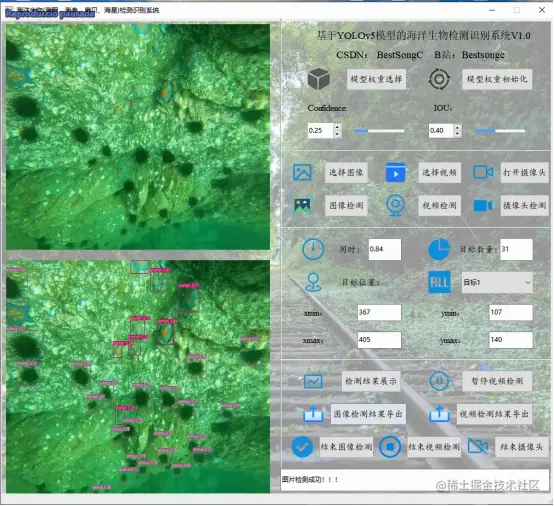This screenshot has width=554, height=506.
Task: Click the crossed-out camera icon beside 结束摄像头
Action: [x=478, y=447]
